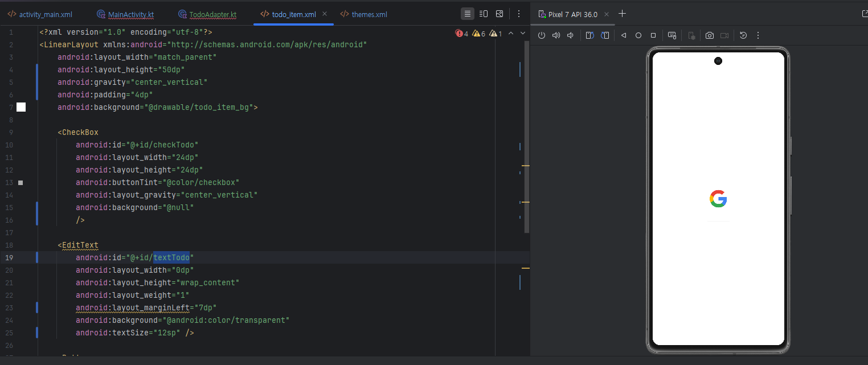The image size is (868, 365).
Task: Click line number 19 in gutter
Action: pyautogui.click(x=10, y=257)
